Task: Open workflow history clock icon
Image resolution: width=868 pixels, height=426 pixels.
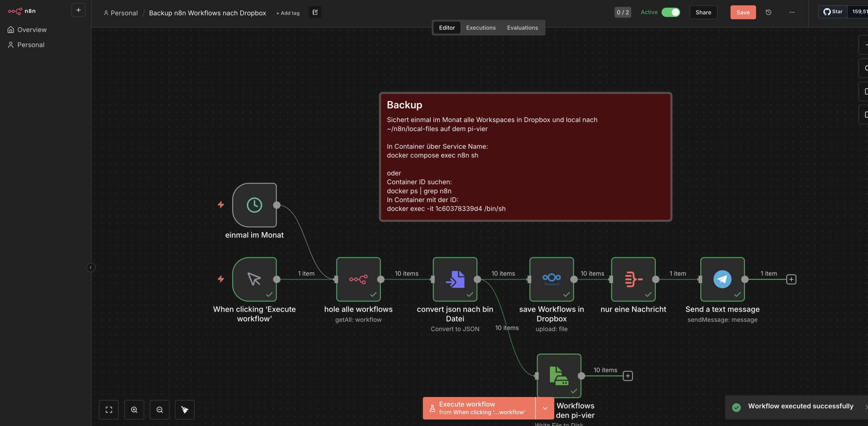Action: 768,12
